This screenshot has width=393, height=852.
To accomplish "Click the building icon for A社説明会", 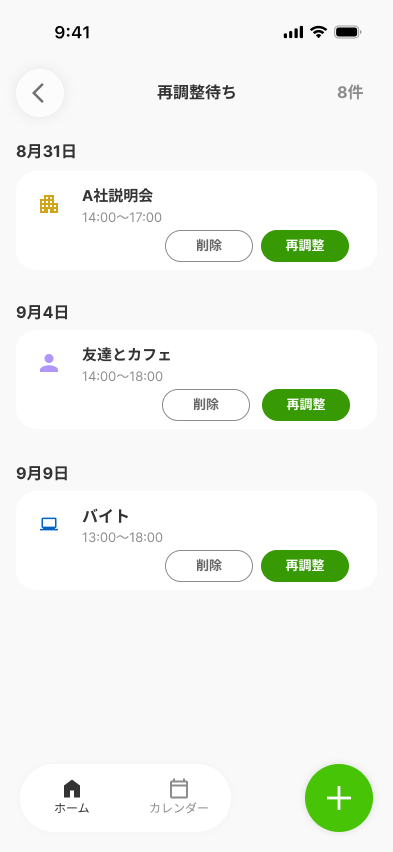I will 49,205.
